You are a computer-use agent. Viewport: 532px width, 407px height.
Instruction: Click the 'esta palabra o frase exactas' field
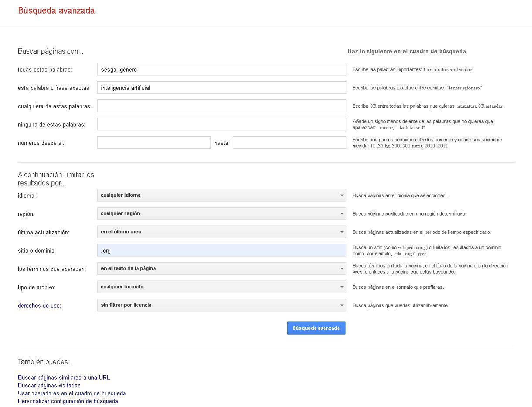click(x=221, y=88)
